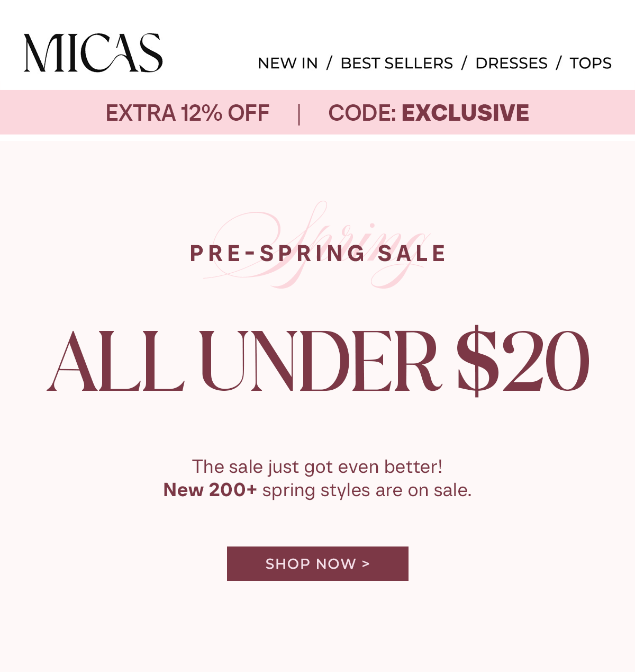Click the SHOP NOW button
The width and height of the screenshot is (635, 672).
pos(317,563)
